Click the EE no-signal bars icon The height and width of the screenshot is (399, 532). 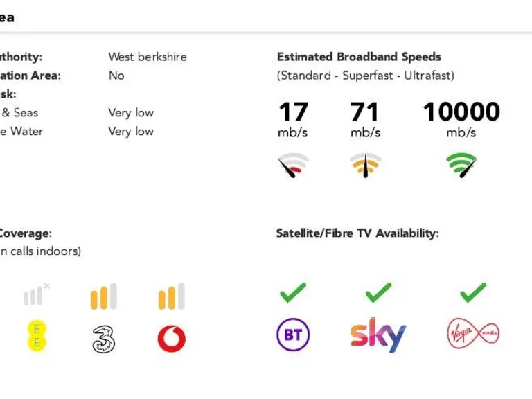coord(36,295)
